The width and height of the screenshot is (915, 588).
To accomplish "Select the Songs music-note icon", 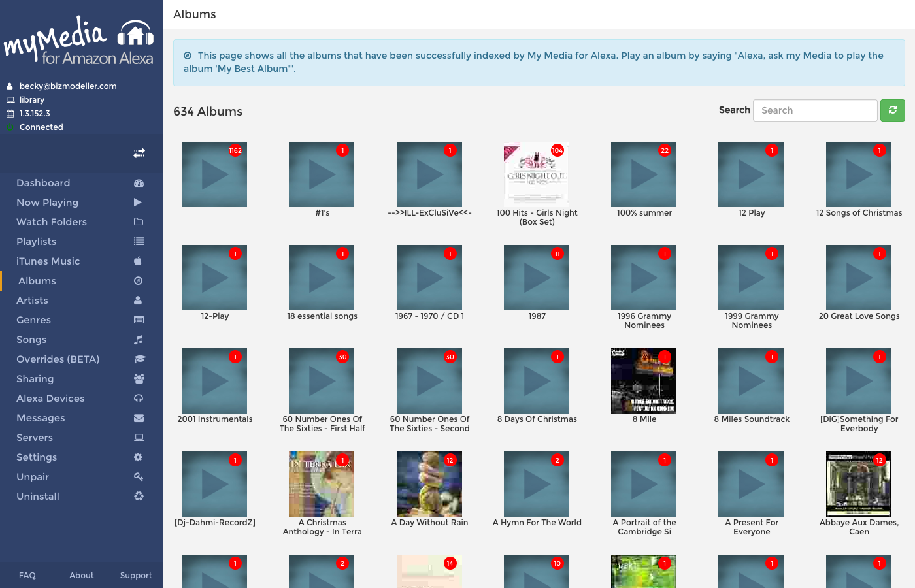I will click(137, 339).
